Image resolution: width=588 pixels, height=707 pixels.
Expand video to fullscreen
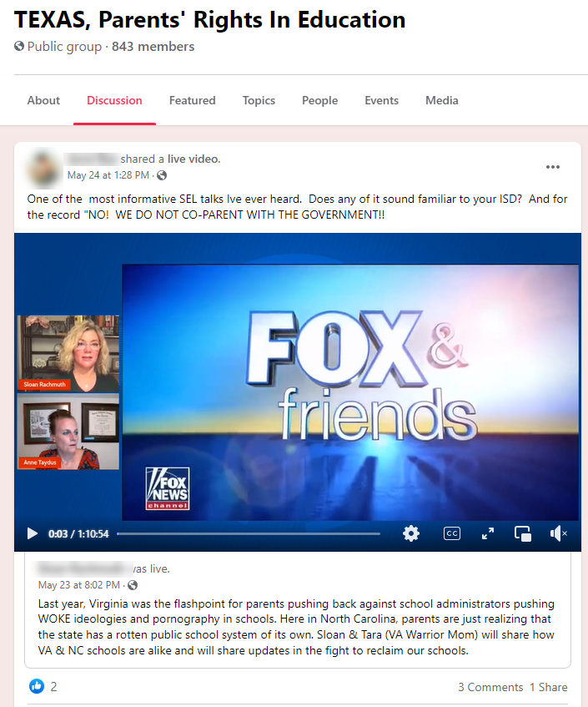pos(488,534)
